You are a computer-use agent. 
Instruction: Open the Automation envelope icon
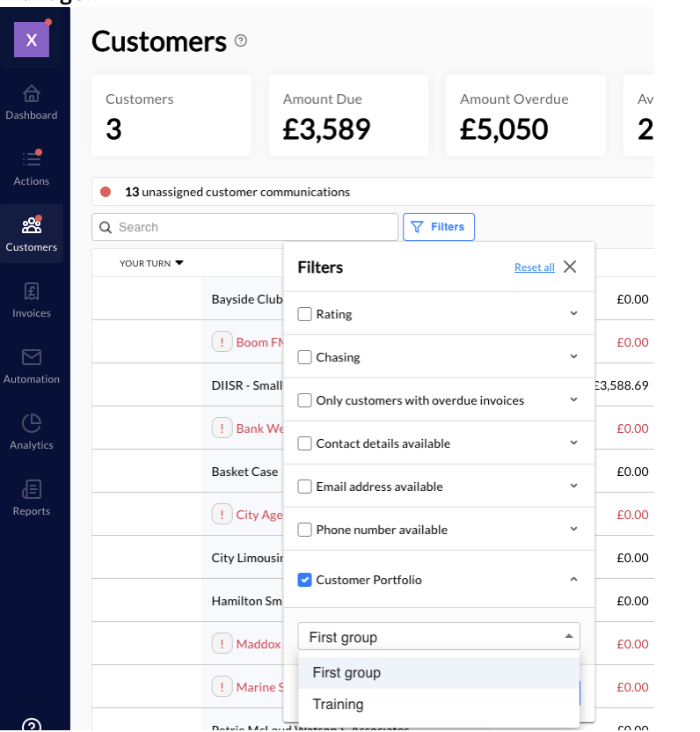click(32, 357)
